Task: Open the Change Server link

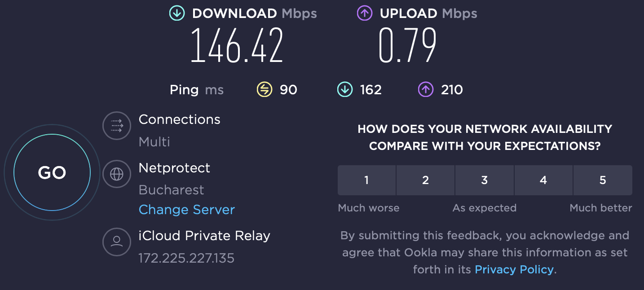Action: point(186,210)
